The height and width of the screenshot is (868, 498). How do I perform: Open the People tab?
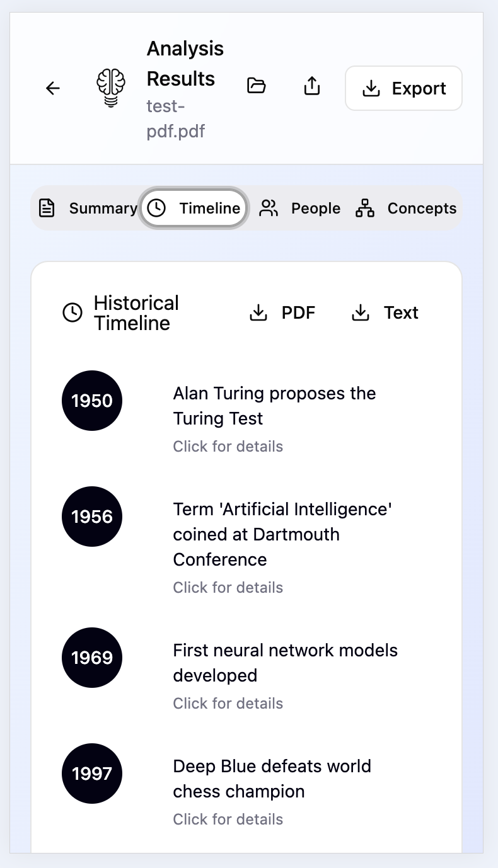[300, 208]
